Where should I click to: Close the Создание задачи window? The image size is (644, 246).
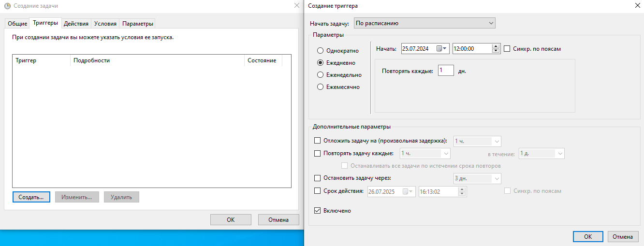(296, 5)
